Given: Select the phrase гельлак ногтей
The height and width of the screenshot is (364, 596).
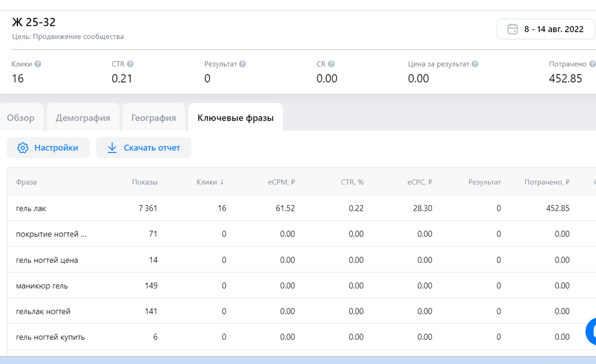Looking at the screenshot, I should (43, 311).
